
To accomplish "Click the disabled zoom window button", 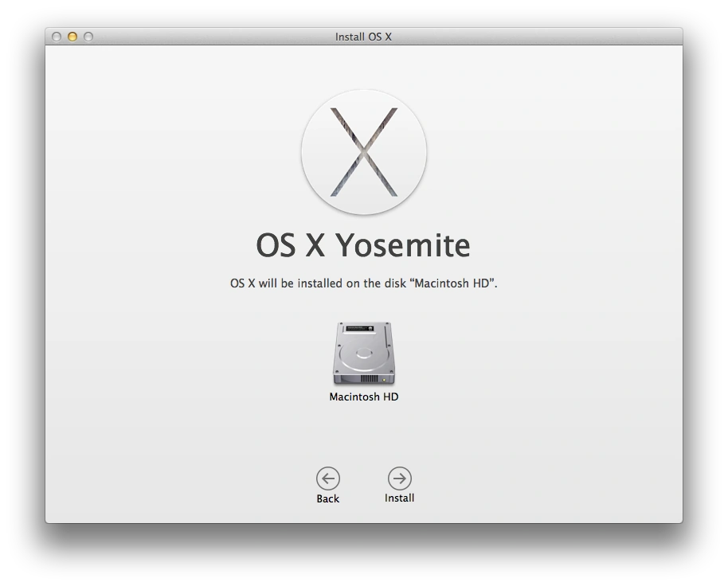I will tap(88, 37).
